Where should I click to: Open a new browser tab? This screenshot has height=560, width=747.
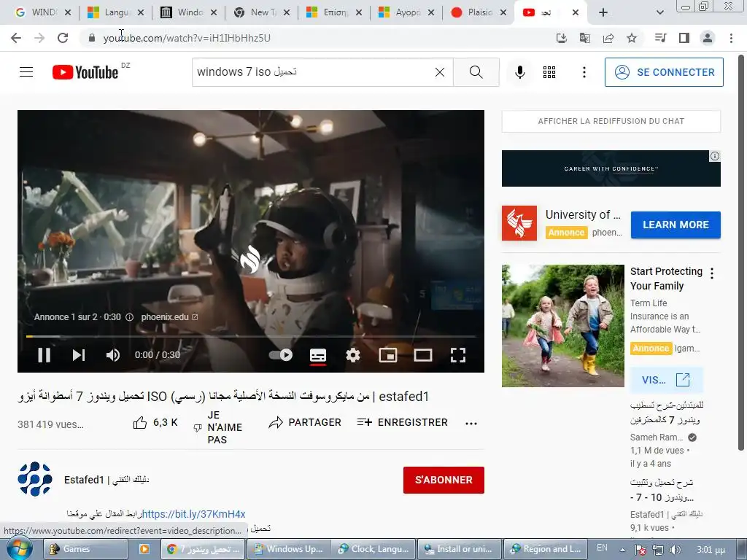pyautogui.click(x=603, y=12)
